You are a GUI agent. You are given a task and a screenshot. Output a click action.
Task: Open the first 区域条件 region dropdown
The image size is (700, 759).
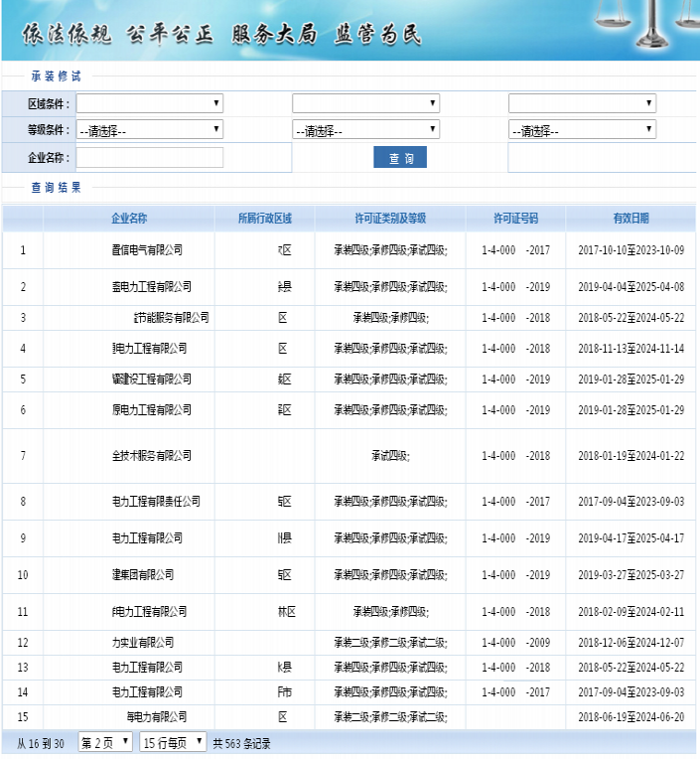click(x=150, y=103)
